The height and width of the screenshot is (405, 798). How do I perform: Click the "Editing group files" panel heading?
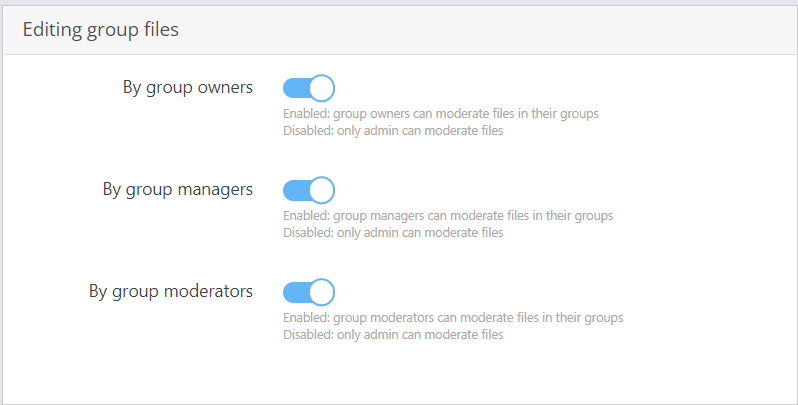click(x=101, y=30)
